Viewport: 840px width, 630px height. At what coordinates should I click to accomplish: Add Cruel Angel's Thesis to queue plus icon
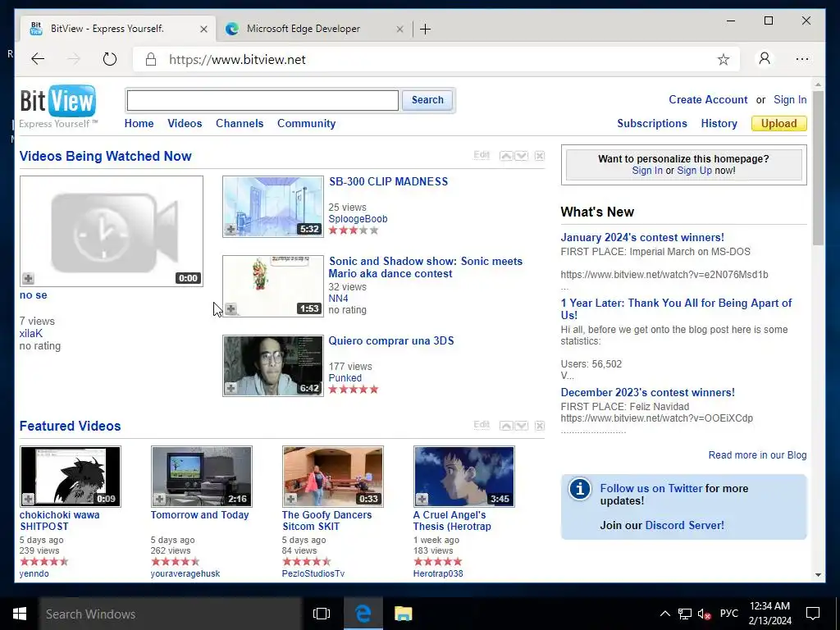pos(422,499)
